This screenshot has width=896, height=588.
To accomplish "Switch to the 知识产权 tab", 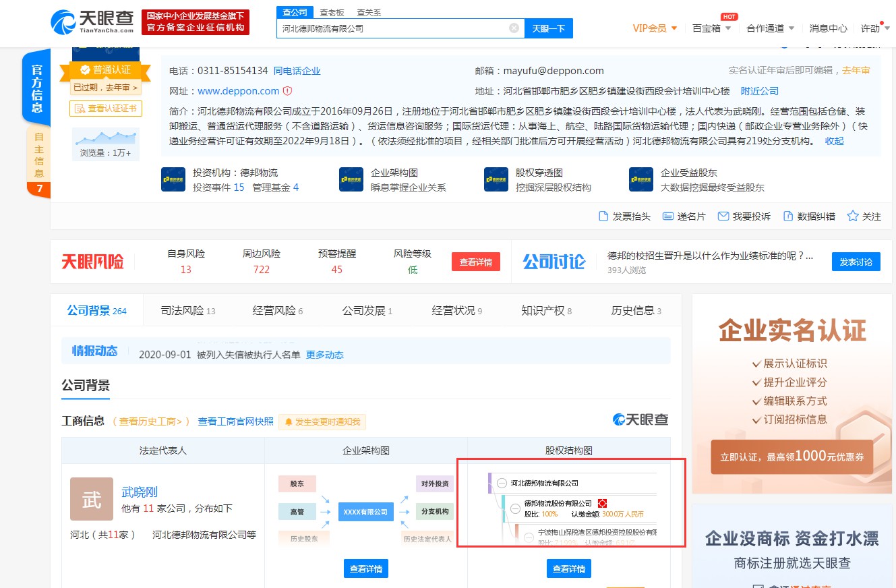I will 547,311.
